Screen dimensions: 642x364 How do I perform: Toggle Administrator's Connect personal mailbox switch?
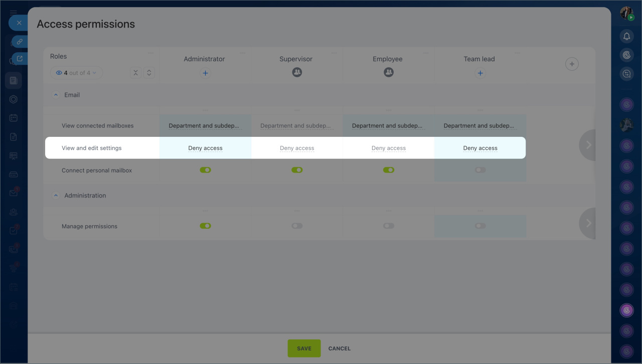click(205, 170)
